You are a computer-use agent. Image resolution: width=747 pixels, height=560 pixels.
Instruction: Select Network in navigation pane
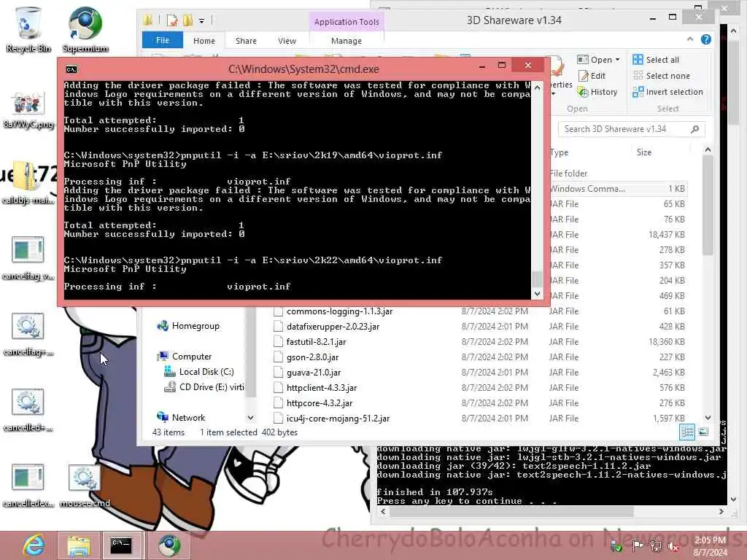pos(182,418)
